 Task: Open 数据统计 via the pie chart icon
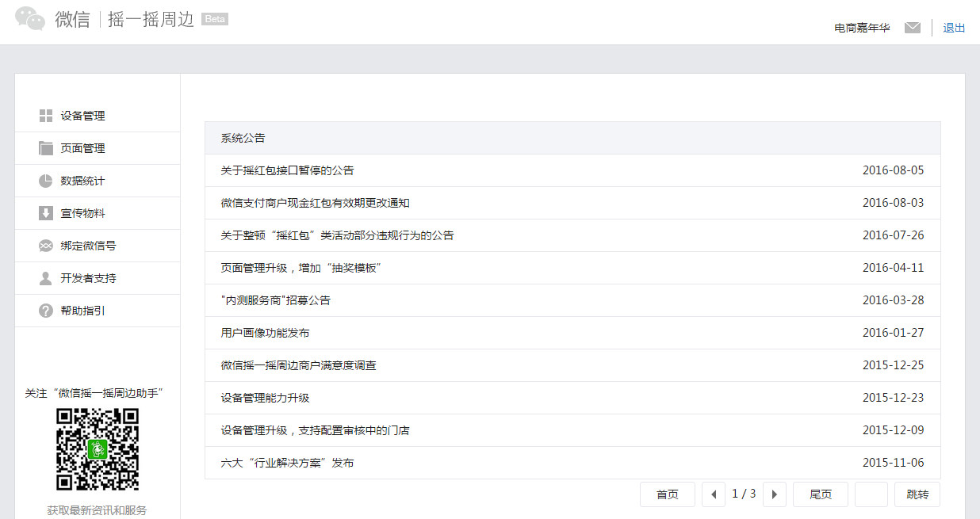46,180
